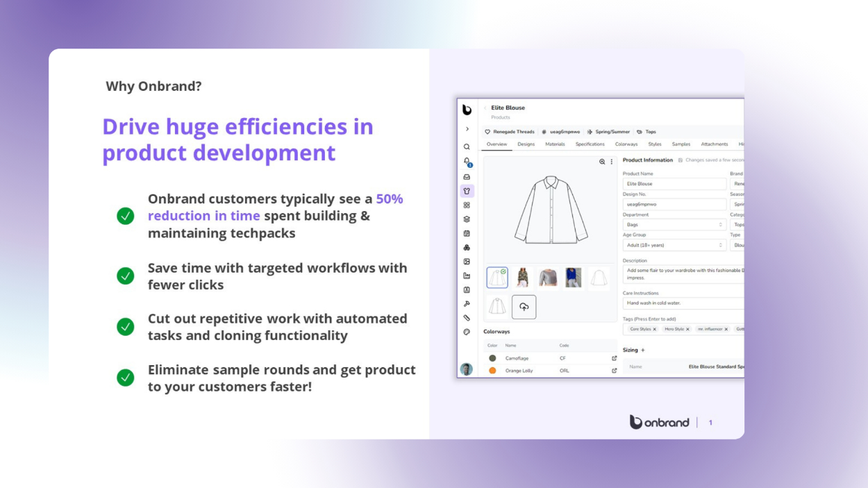This screenshot has width=868, height=488.
Task: Open the image options three-dot menu
Action: 612,162
